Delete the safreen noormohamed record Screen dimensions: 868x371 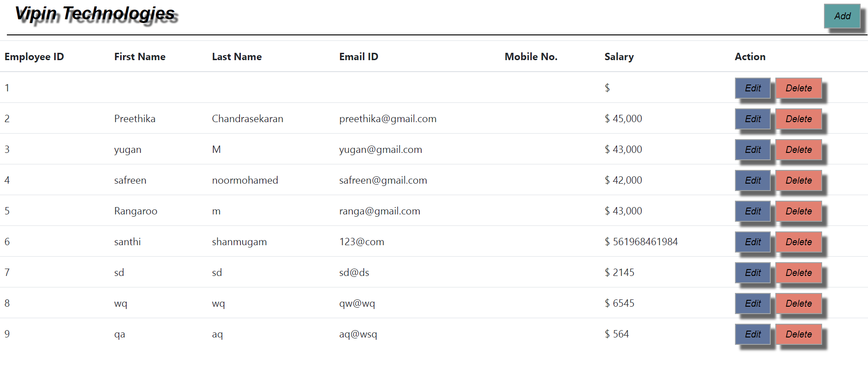pyautogui.click(x=798, y=180)
